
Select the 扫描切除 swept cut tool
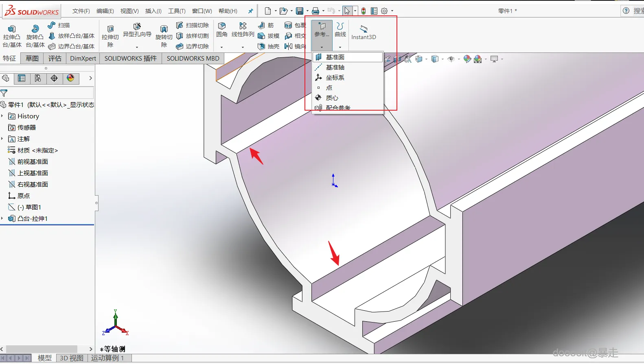193,25
